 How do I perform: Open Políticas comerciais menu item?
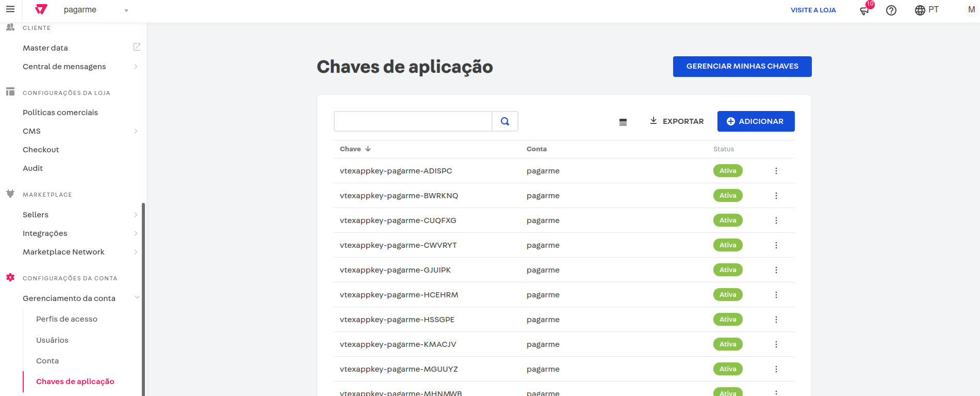(x=60, y=113)
